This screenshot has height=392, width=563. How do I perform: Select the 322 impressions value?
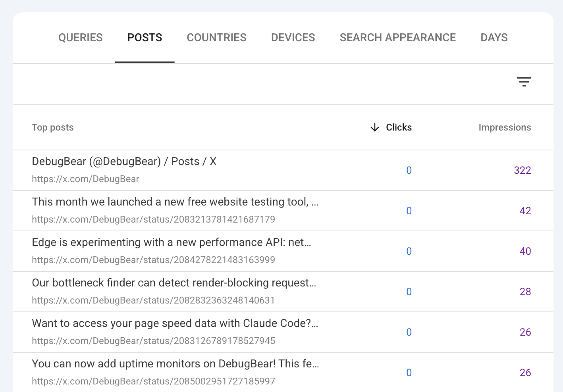[523, 170]
